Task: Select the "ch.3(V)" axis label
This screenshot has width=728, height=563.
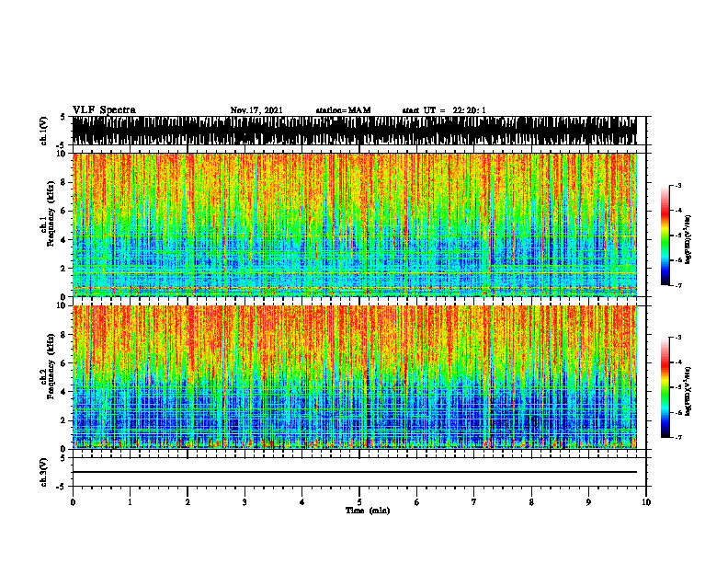Action: click(44, 472)
